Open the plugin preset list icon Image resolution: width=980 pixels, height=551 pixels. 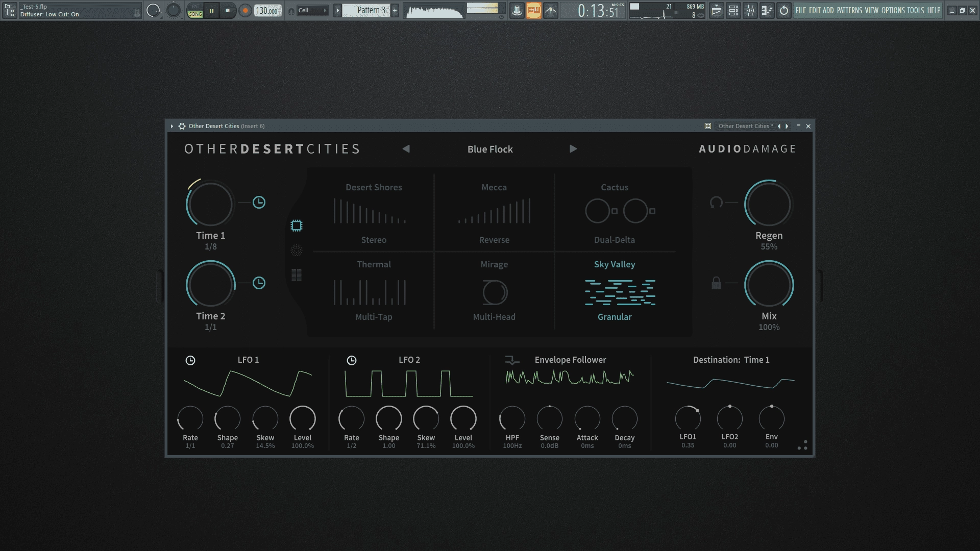pyautogui.click(x=708, y=126)
